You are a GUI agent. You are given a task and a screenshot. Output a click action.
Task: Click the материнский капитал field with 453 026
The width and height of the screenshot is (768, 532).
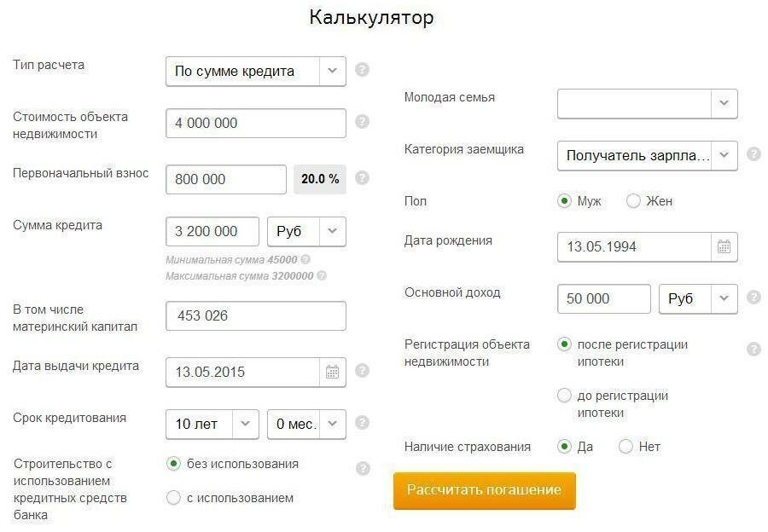click(x=256, y=315)
